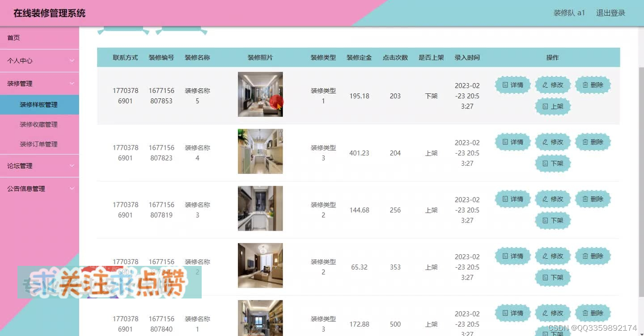Click 修改 for 65.32 deposit row
The image size is (644, 336).
coord(553,256)
